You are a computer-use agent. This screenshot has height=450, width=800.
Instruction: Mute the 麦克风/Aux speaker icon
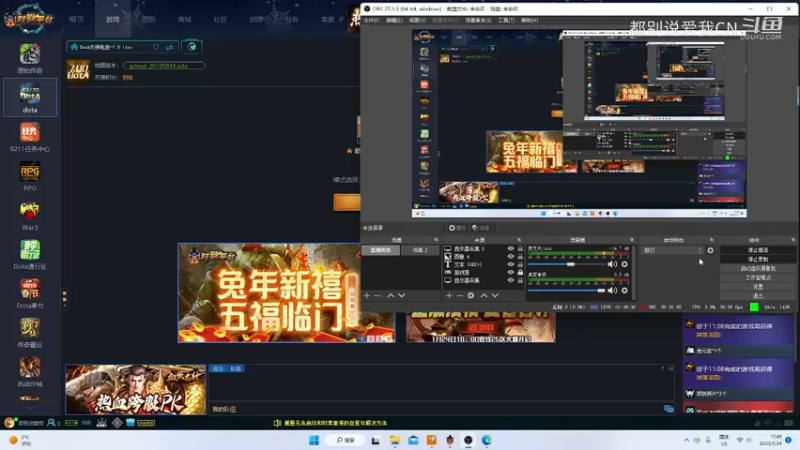612,264
